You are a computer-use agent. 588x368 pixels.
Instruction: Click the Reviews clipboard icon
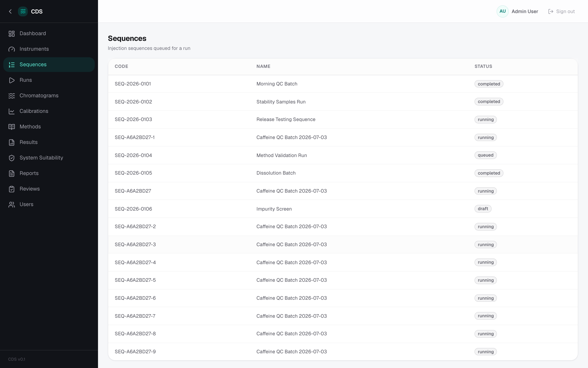coord(11,189)
